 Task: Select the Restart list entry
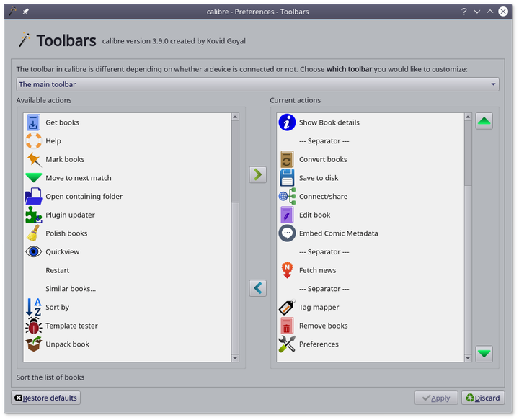tap(58, 270)
